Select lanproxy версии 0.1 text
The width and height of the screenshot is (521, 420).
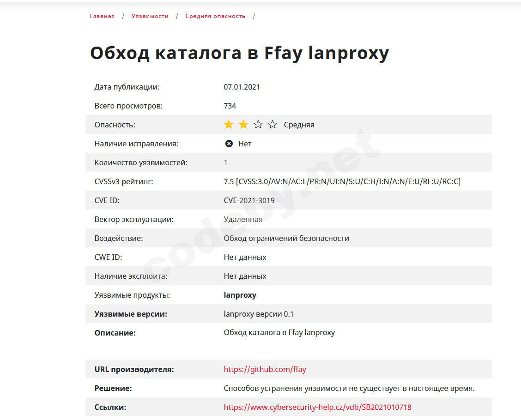click(x=259, y=314)
